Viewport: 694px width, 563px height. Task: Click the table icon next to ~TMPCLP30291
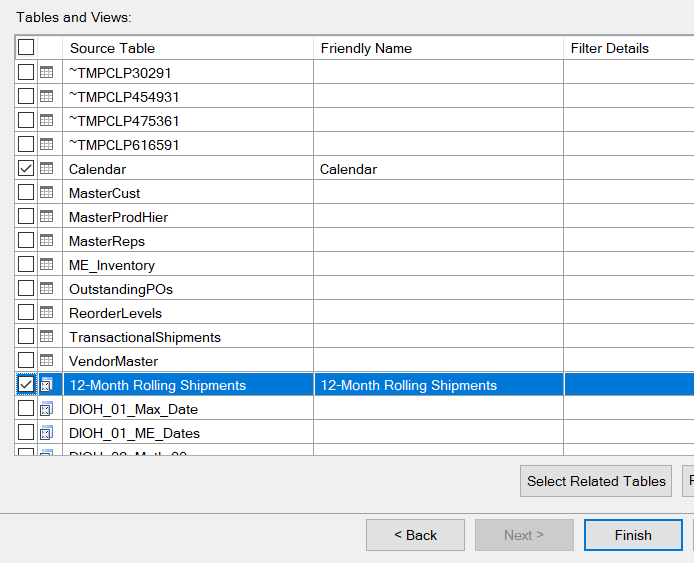click(46, 72)
